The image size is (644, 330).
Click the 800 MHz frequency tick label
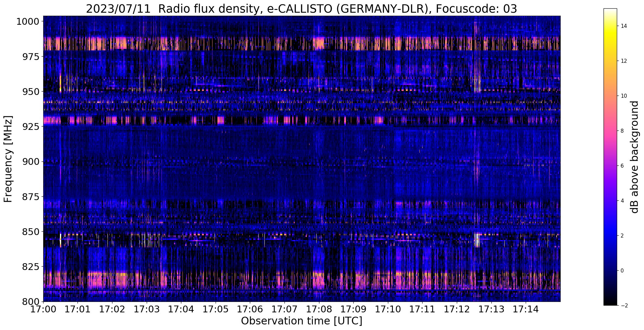point(31,301)
